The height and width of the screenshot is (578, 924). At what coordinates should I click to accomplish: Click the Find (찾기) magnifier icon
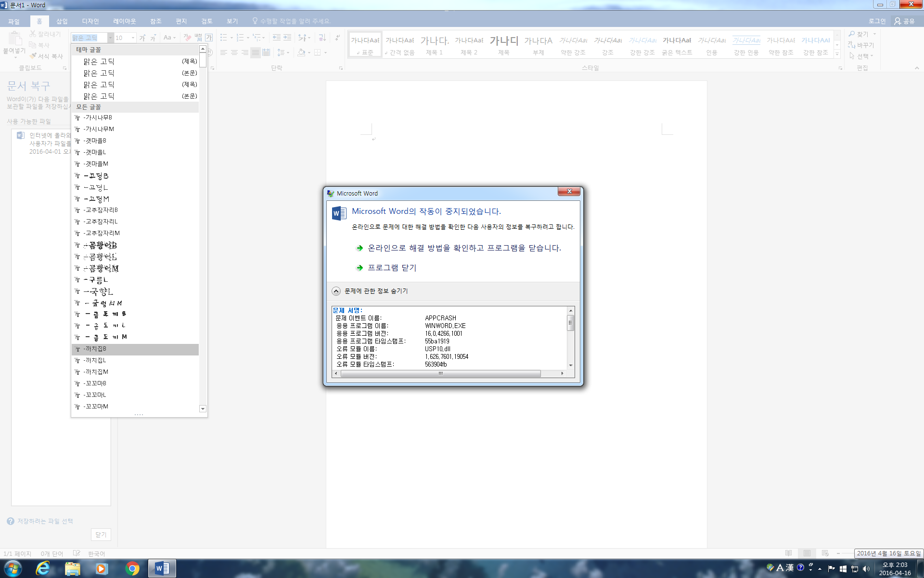click(852, 34)
